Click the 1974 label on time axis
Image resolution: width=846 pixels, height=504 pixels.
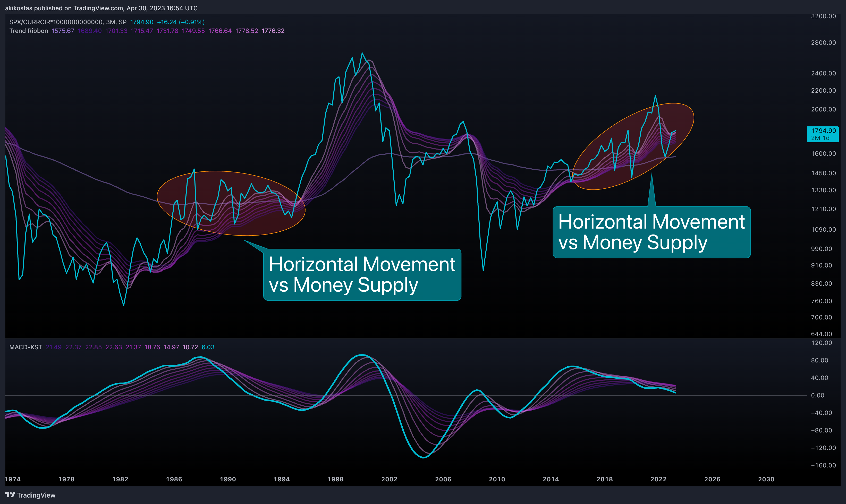(x=13, y=479)
